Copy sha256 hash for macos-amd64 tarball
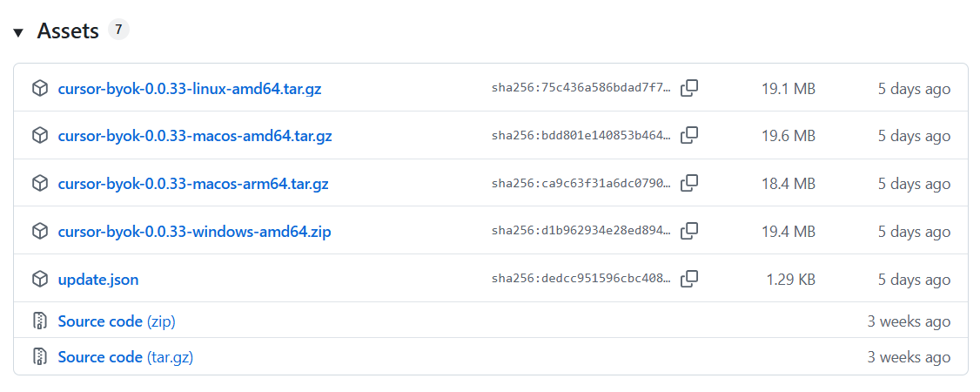This screenshot has height=392, width=980. coord(689,136)
